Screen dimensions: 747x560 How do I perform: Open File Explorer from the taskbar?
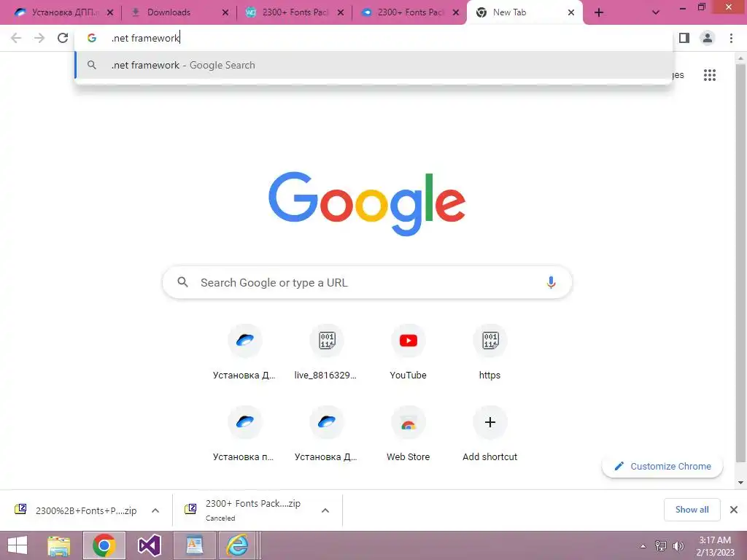(x=59, y=545)
